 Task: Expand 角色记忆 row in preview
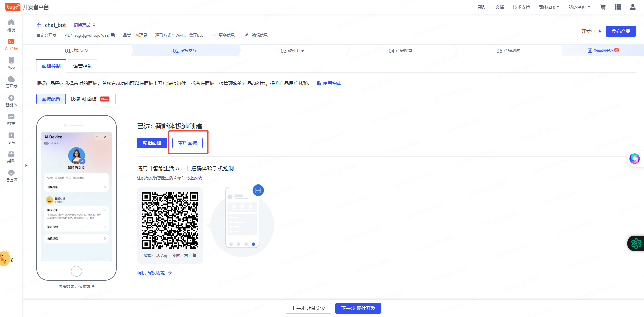[x=76, y=239]
